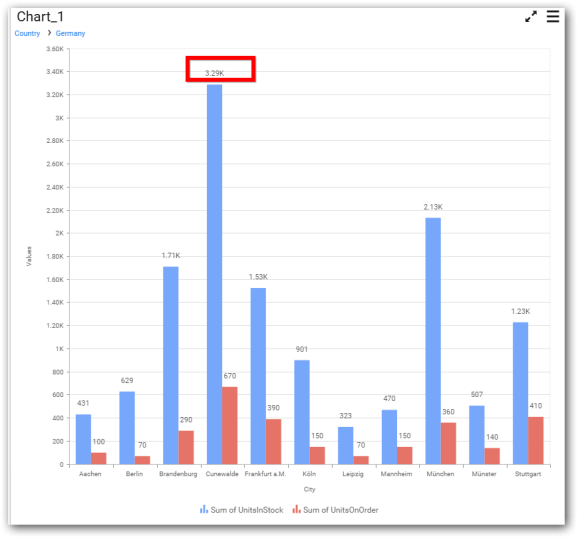The width and height of the screenshot is (578, 538).
Task: Click the Chart_1 title text
Action: coord(40,17)
